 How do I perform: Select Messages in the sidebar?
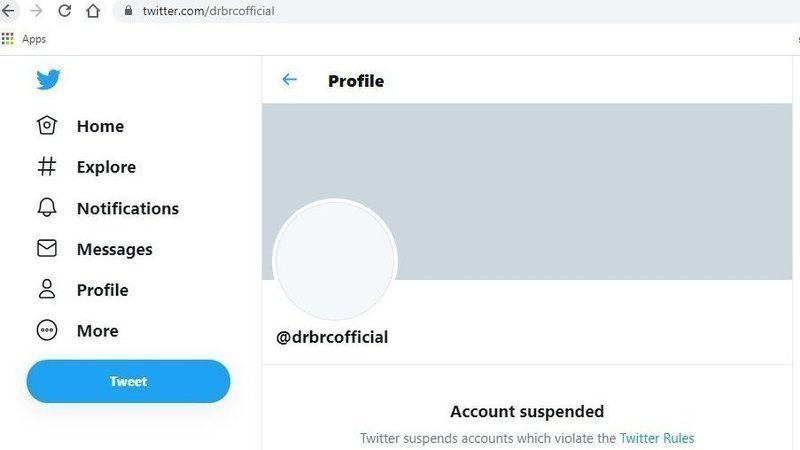coord(114,249)
